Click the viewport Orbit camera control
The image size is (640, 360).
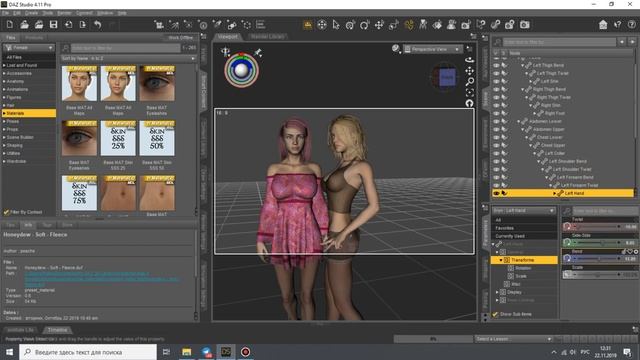(470, 60)
